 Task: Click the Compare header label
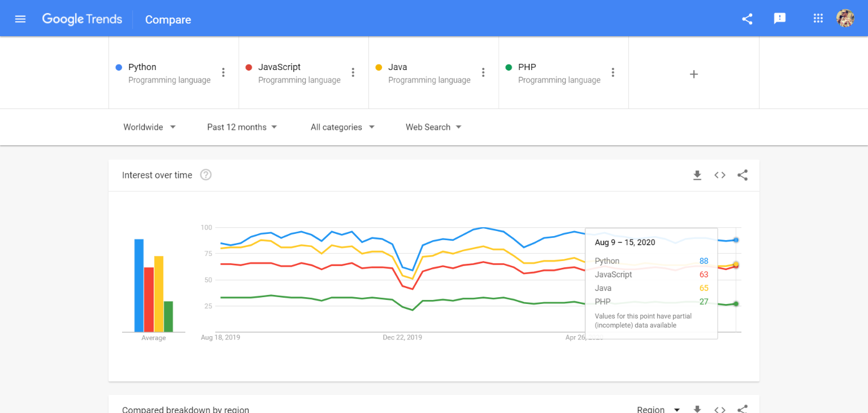coord(168,19)
